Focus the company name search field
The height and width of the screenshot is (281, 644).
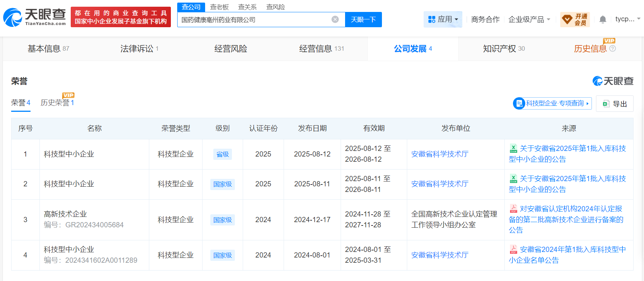point(253,20)
